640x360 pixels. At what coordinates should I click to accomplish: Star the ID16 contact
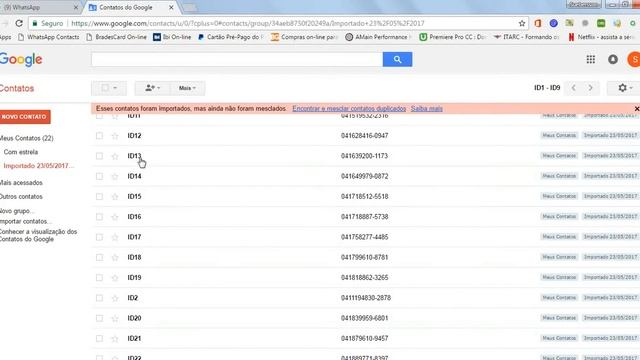point(115,217)
